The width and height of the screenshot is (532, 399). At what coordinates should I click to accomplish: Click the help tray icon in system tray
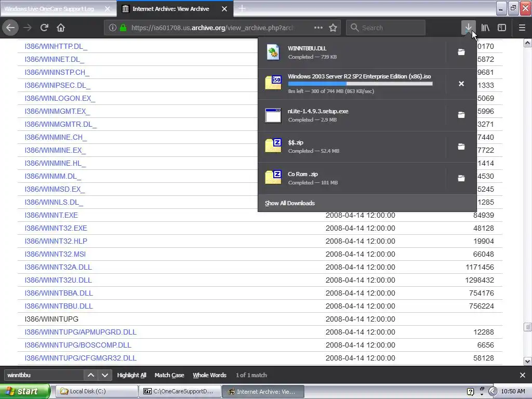[470, 392]
